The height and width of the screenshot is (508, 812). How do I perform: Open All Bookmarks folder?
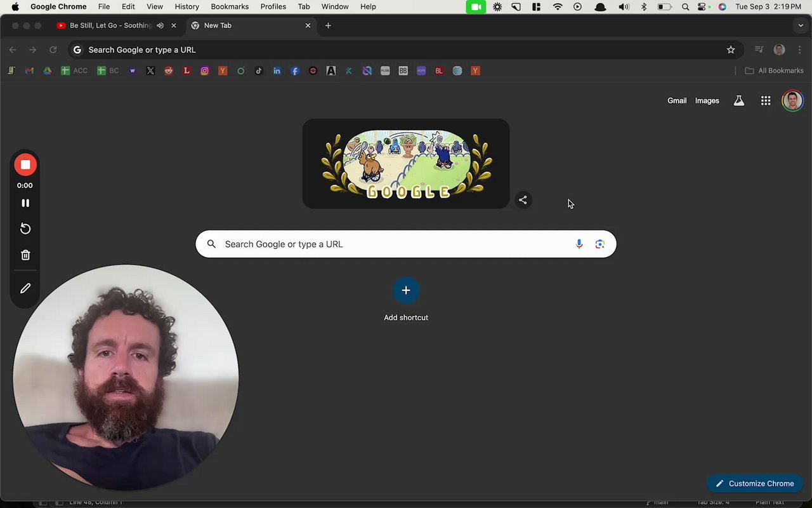pyautogui.click(x=774, y=70)
